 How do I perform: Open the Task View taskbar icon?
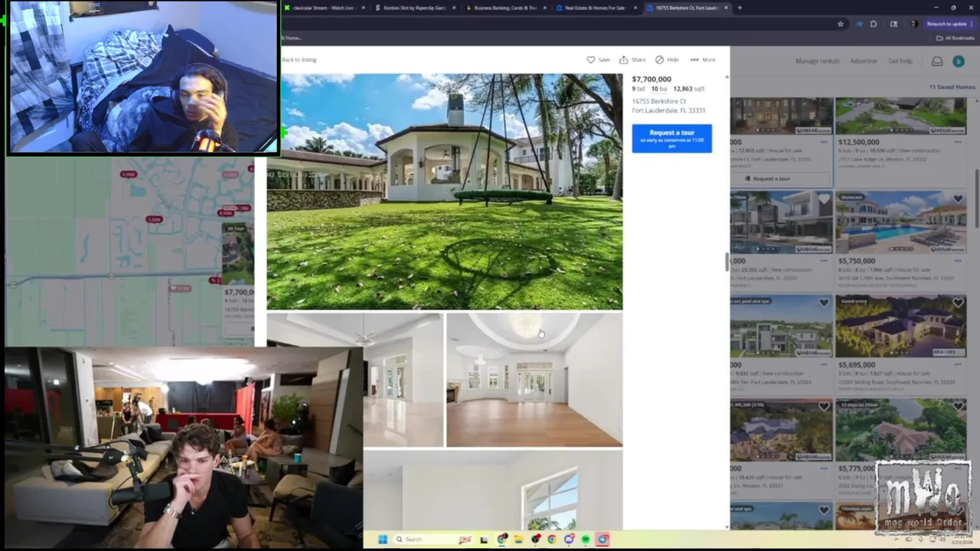pos(484,540)
